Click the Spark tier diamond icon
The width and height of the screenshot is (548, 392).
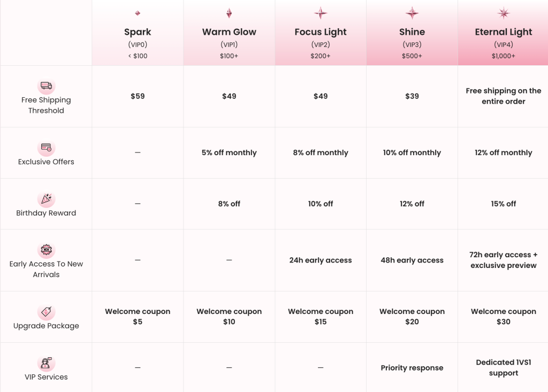(138, 13)
